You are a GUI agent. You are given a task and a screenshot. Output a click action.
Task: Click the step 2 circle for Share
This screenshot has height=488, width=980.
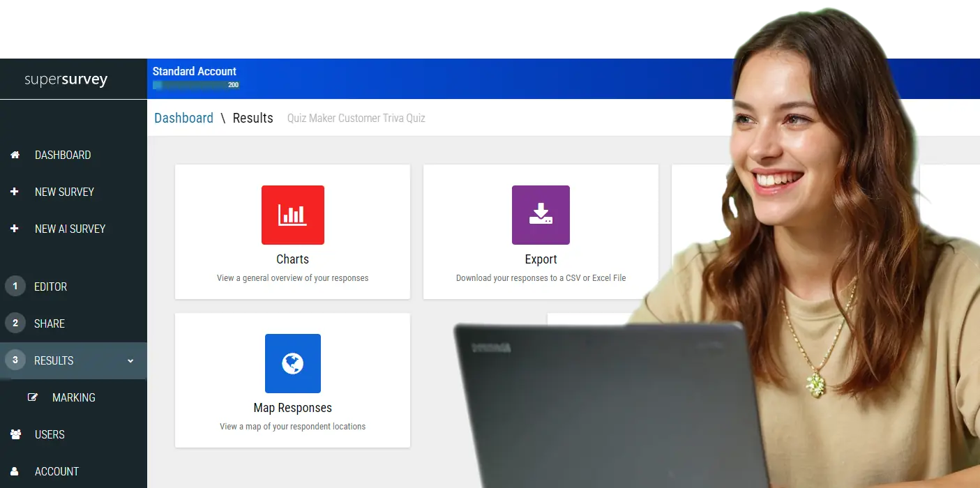15,323
